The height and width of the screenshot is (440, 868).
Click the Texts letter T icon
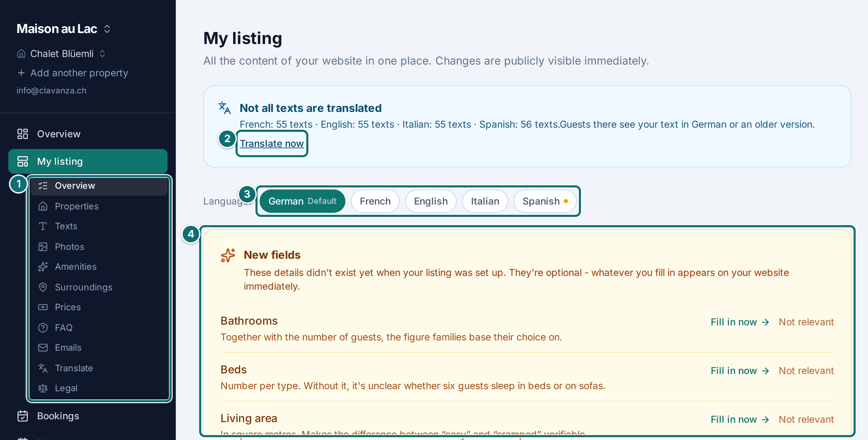[x=43, y=226]
